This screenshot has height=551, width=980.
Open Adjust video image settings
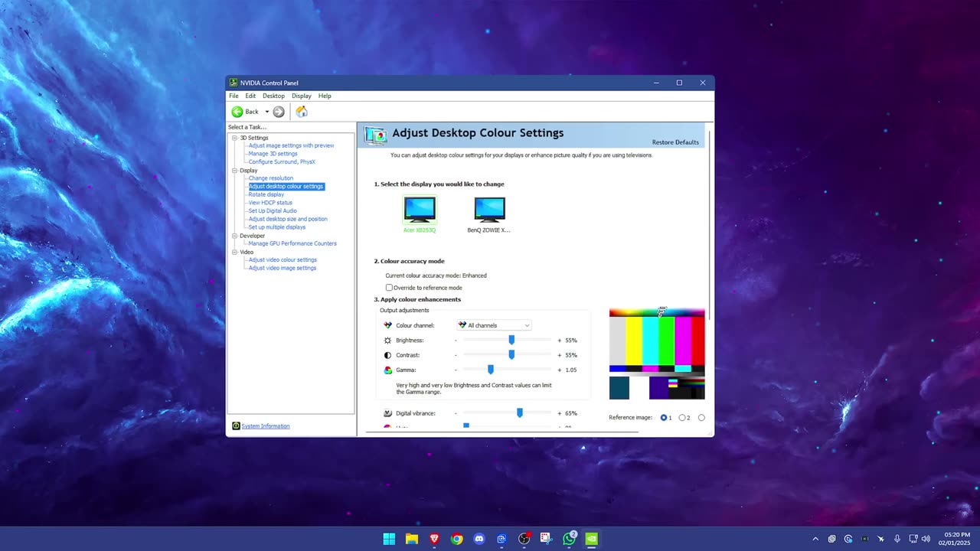[283, 268]
